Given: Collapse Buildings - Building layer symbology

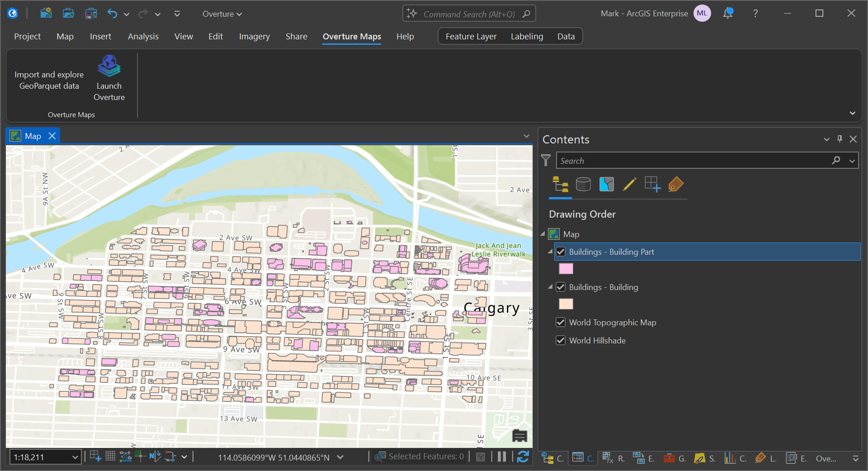Looking at the screenshot, I should click(550, 287).
